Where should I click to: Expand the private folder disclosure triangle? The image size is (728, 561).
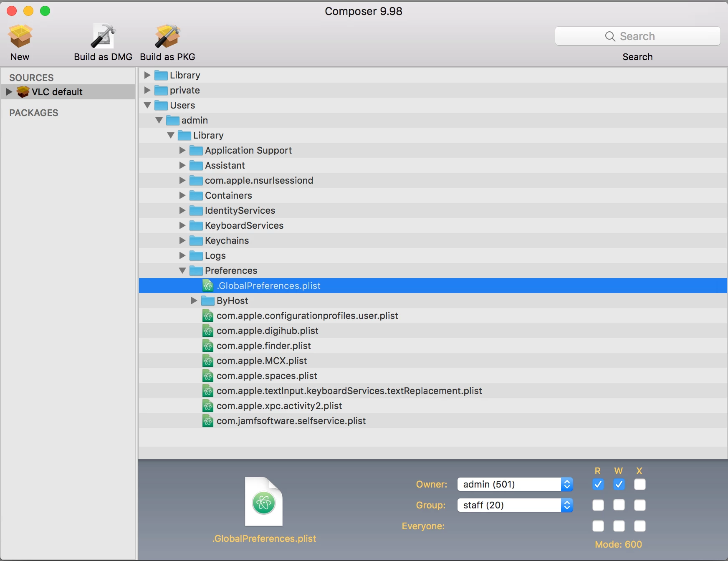pyautogui.click(x=147, y=90)
